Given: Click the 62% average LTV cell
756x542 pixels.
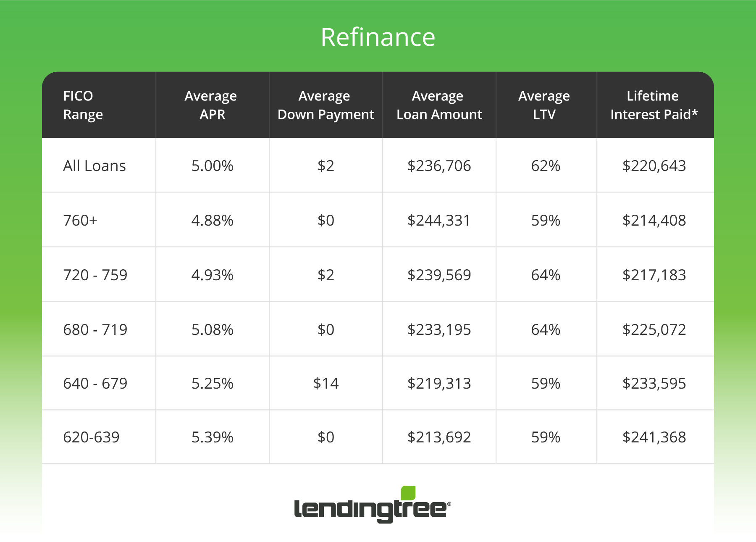Looking at the screenshot, I should [x=546, y=166].
